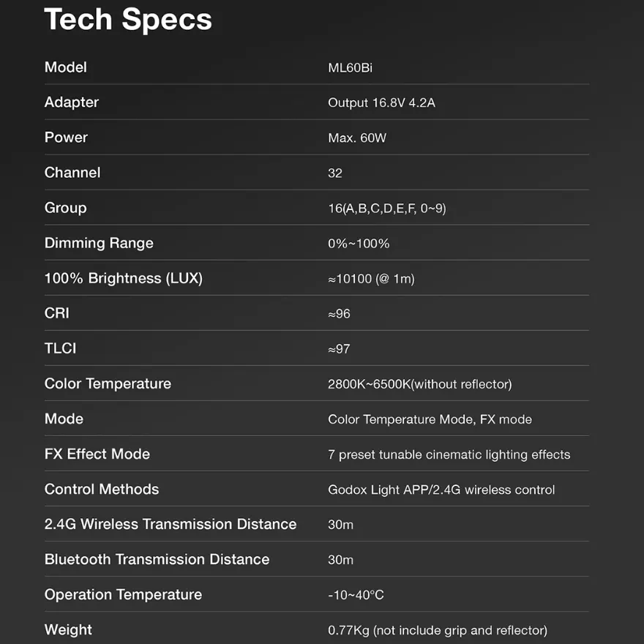Select the Group value with A through F

point(386,209)
